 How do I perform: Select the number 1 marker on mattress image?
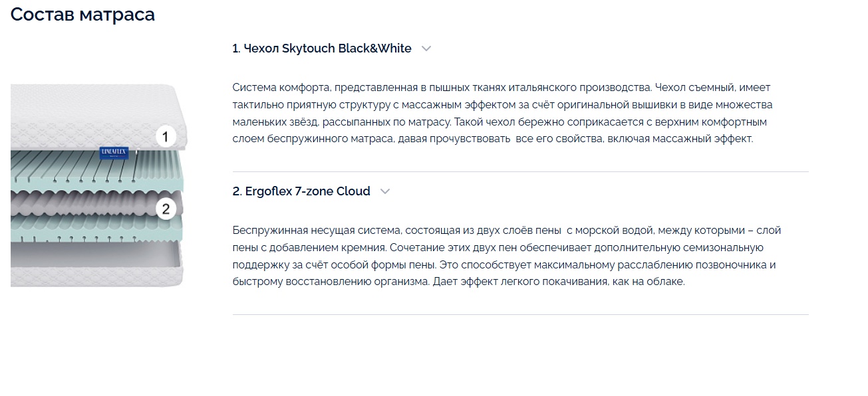[x=166, y=138]
